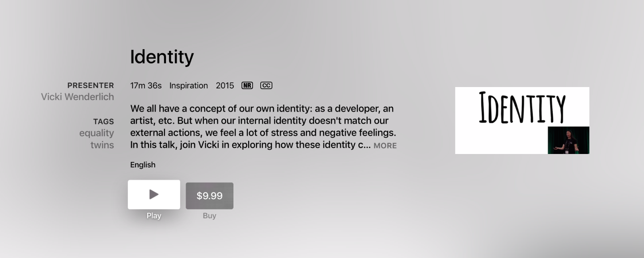
Task: Click the CC closed captions badge
Action: 266,85
